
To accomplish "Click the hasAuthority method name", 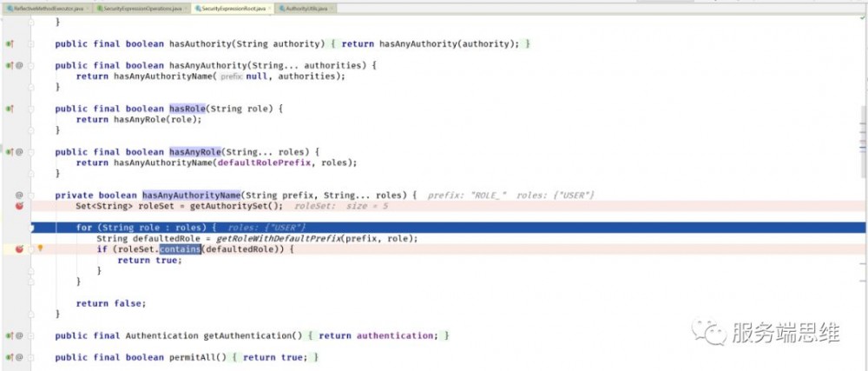I will coord(201,43).
